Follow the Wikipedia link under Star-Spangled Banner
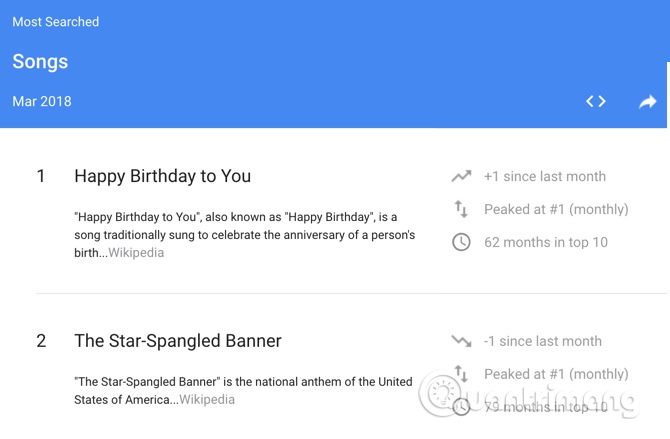Image resolution: width=670 pixels, height=439 pixels. coord(207,400)
